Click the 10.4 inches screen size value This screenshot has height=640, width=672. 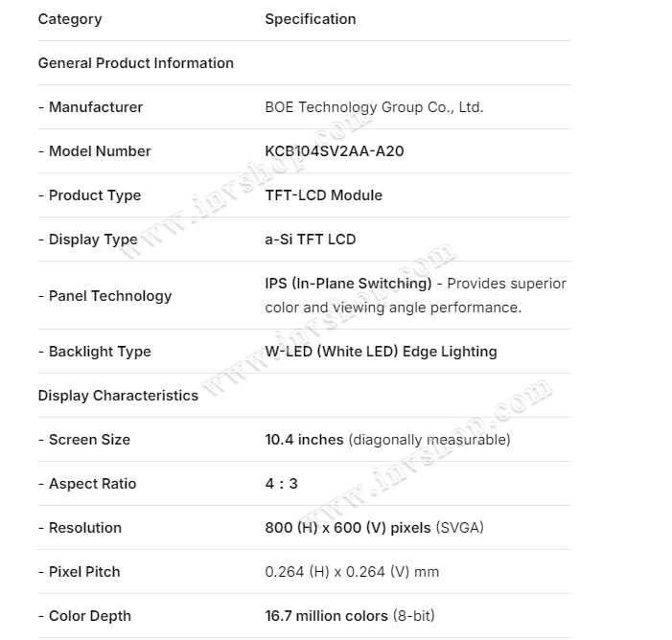coord(304,440)
